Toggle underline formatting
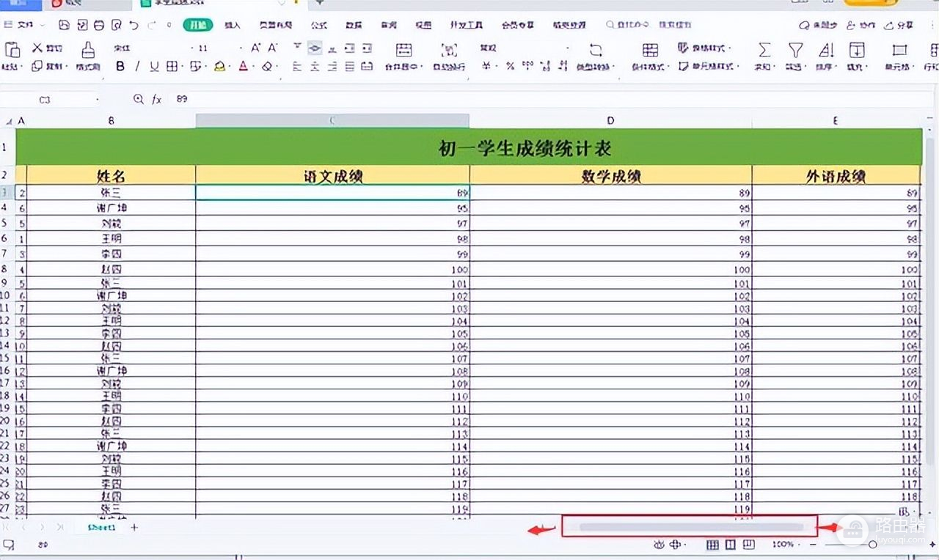The image size is (939, 560). click(154, 66)
